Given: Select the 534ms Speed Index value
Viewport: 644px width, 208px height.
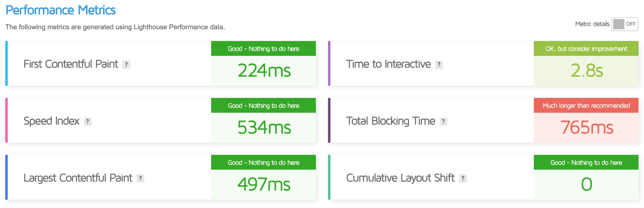Looking at the screenshot, I should (264, 127).
